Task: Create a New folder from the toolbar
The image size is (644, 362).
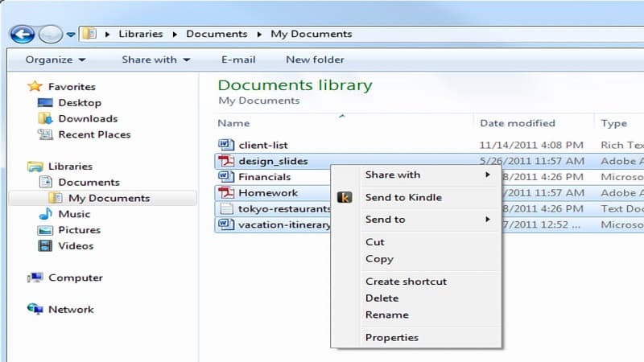Action: coord(315,60)
